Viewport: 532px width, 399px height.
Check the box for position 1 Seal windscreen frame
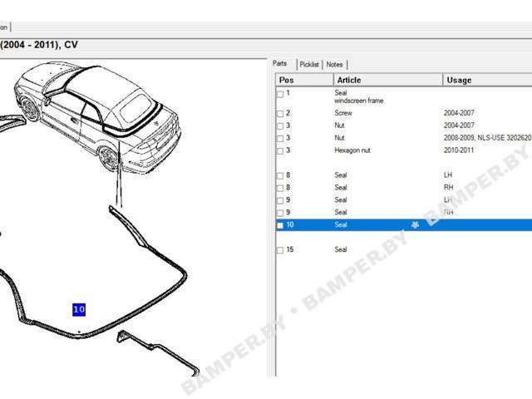point(280,94)
